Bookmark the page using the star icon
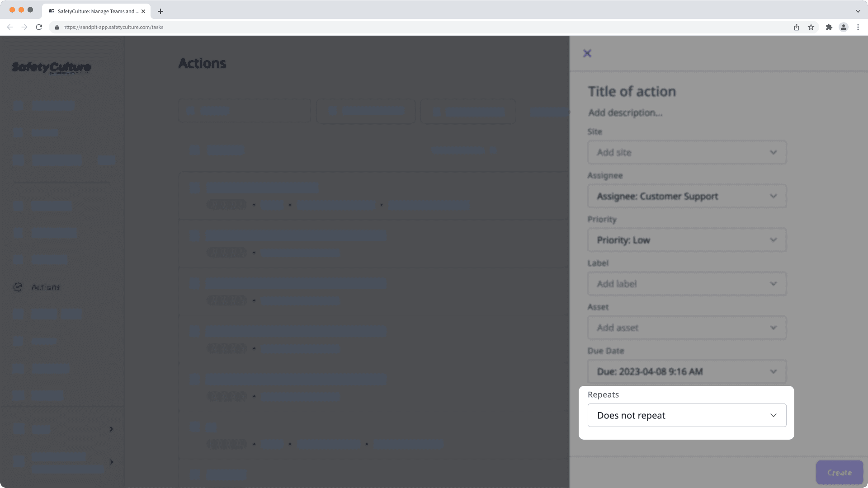The height and width of the screenshot is (488, 868). tap(811, 27)
